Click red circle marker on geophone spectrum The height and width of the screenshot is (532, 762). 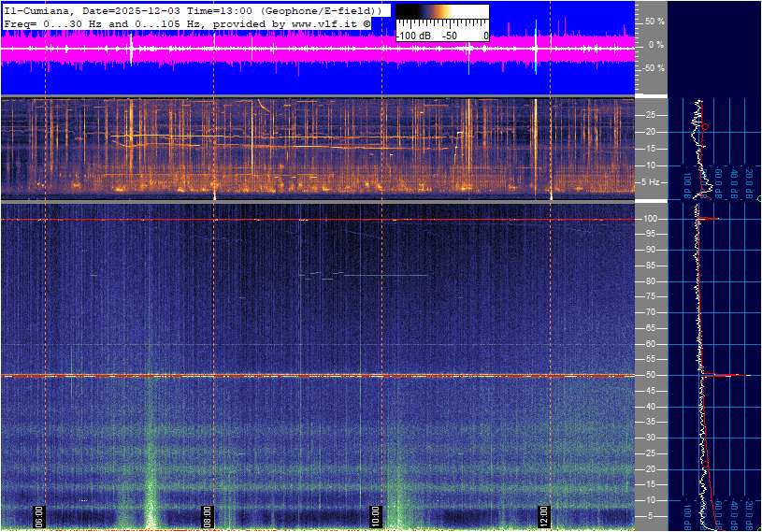click(x=706, y=126)
